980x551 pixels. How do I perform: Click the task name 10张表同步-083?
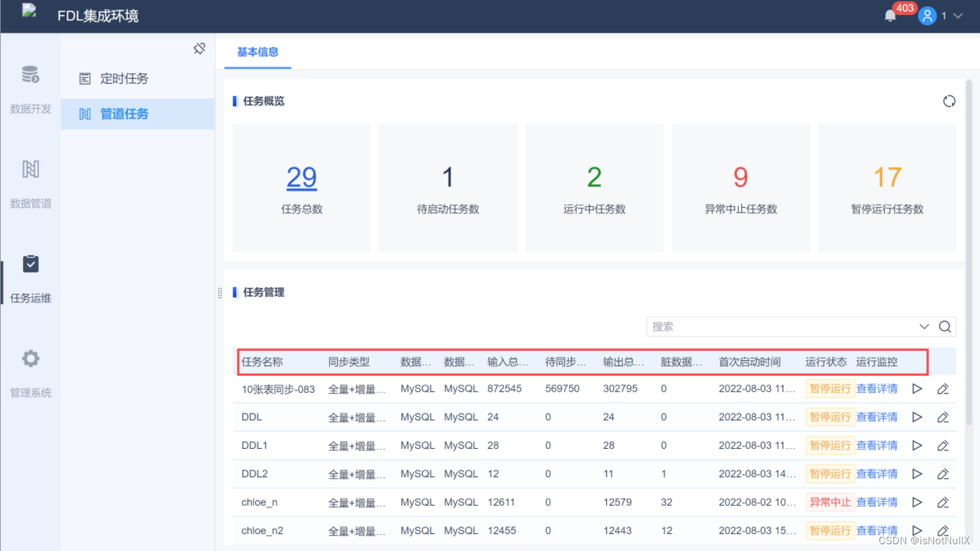point(278,389)
